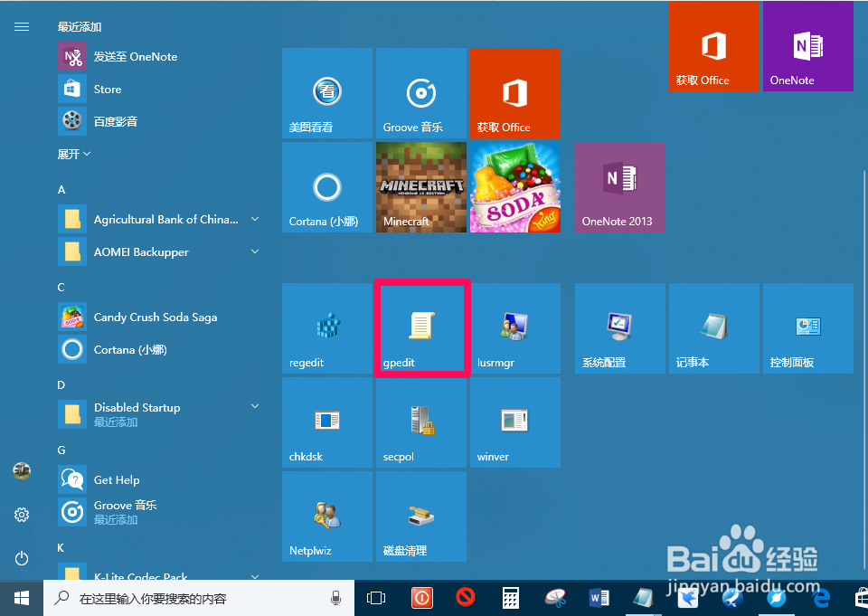
Task: Open the 获取 Office tile next to Groove
Action: click(x=514, y=92)
